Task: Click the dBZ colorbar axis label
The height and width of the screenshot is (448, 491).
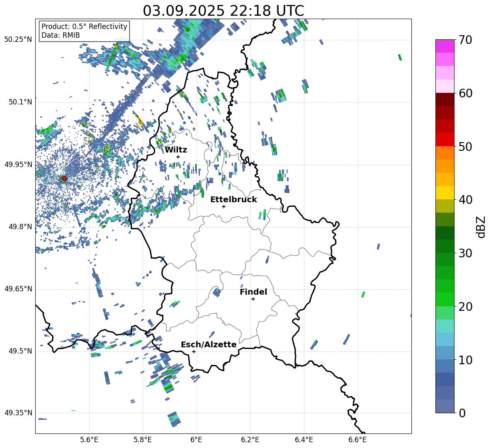Action: pyautogui.click(x=481, y=227)
